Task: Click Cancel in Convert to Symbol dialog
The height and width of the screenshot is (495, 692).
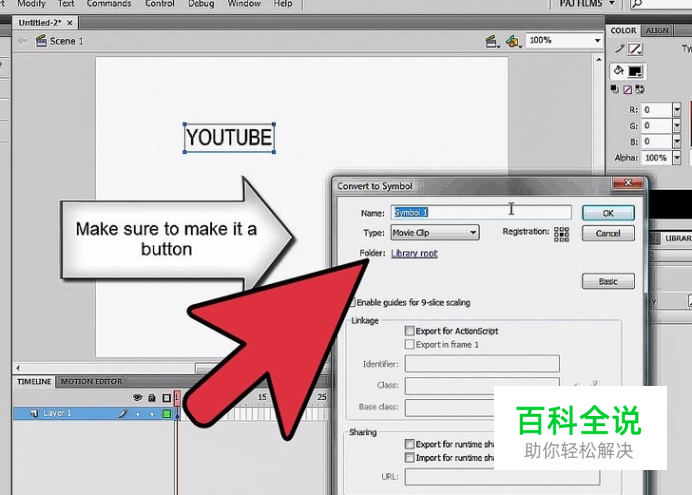Action: tap(608, 233)
